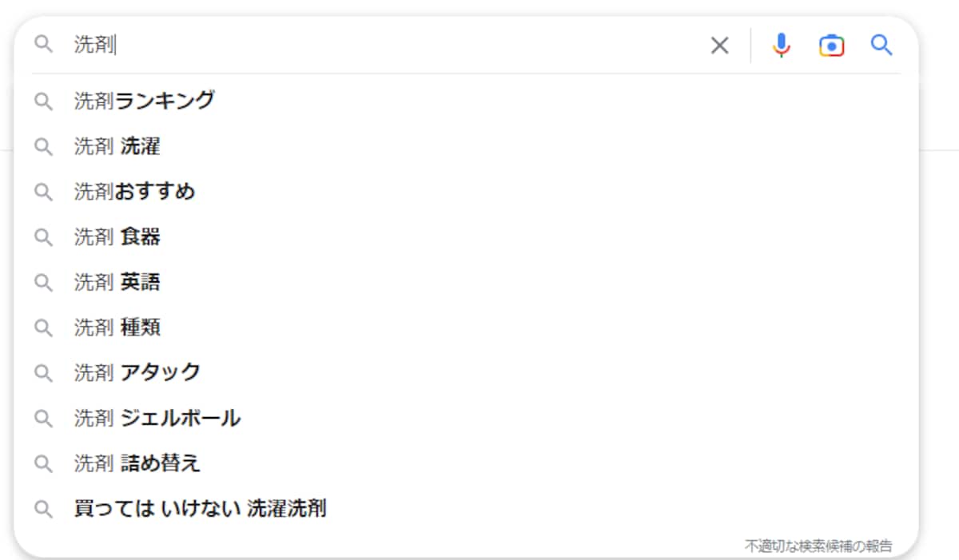Screen dimensions: 959x560
Task: Click magnifier icon beside 洗剤ランキング suggestion
Action: [43, 101]
